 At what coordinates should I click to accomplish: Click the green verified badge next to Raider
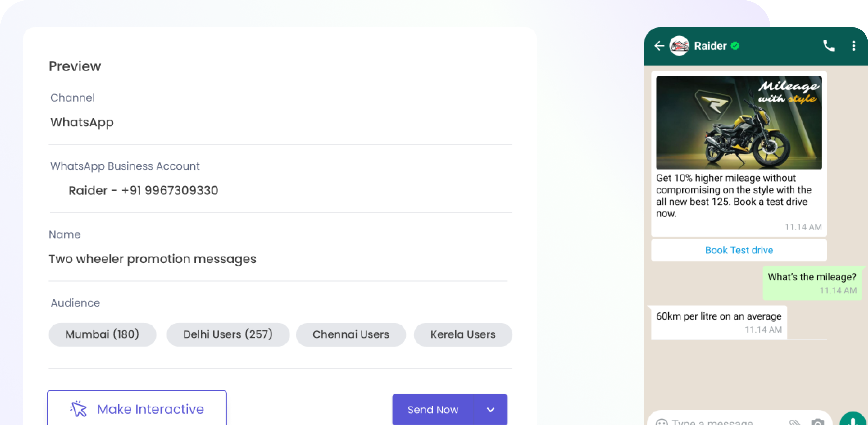(735, 46)
